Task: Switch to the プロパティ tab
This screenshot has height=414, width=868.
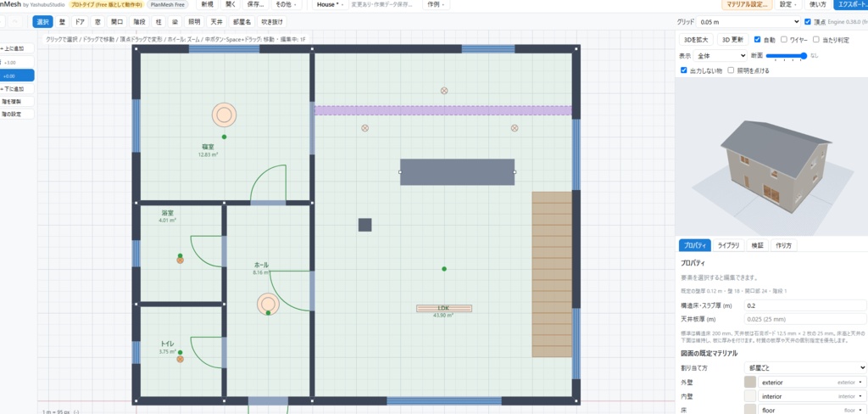Action: 695,245
